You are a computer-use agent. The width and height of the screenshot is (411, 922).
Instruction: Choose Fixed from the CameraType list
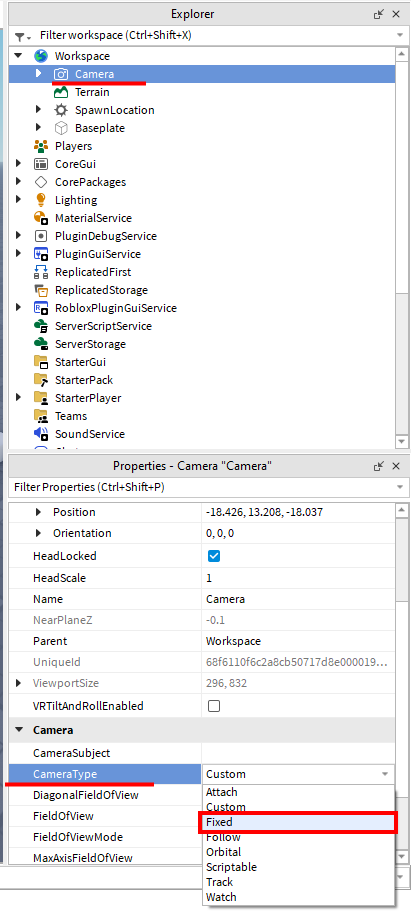pyautogui.click(x=298, y=822)
